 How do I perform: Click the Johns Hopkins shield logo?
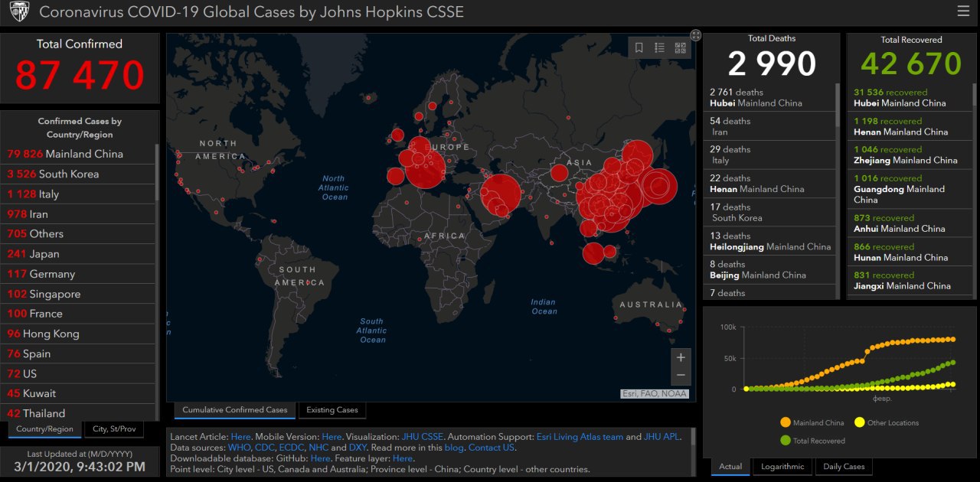(x=19, y=12)
